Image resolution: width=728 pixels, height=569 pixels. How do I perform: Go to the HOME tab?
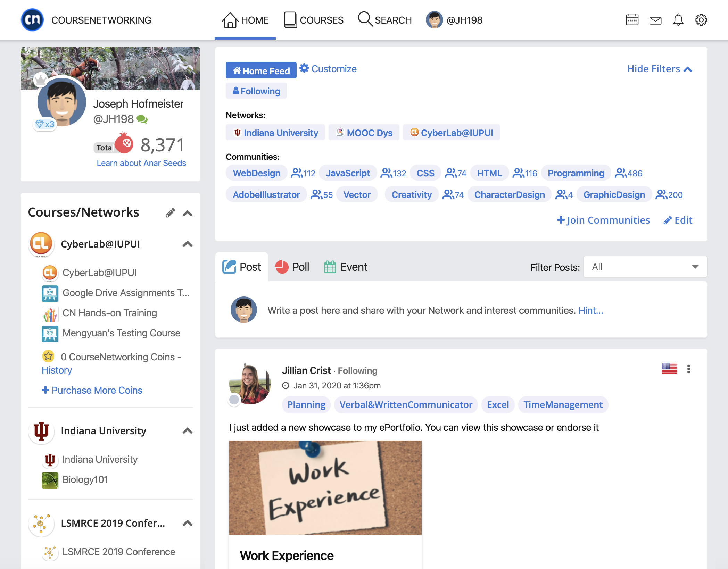pos(245,20)
